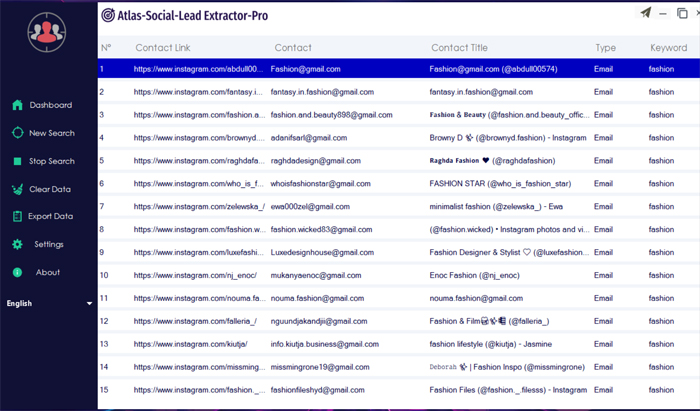The image size is (700, 411).
Task: Open the About menu entry
Action: 48,272
